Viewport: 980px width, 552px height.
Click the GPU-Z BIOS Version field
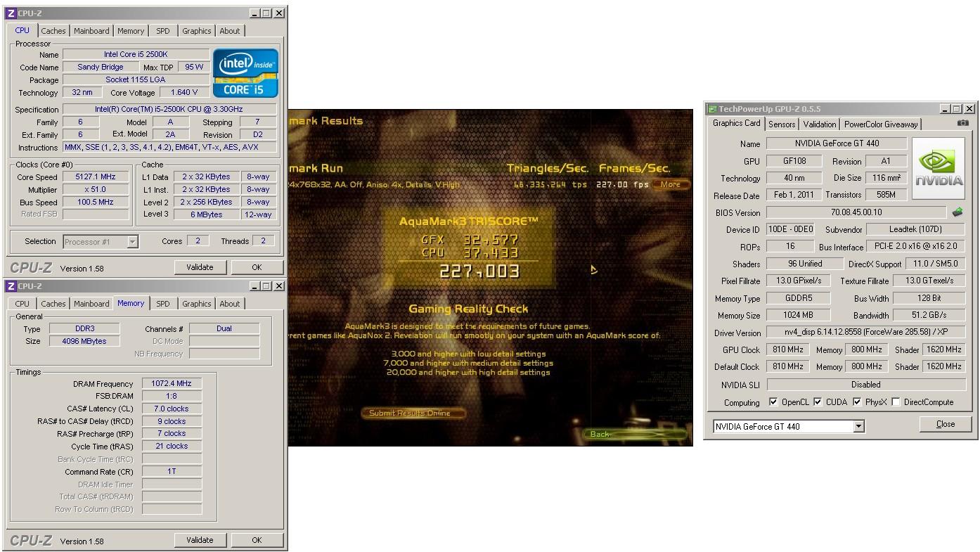click(x=856, y=212)
